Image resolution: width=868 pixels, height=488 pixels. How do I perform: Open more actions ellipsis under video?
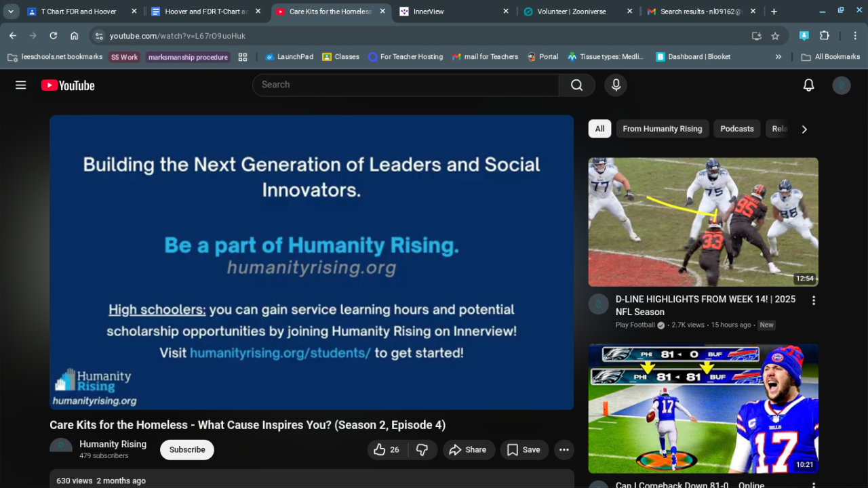564,450
